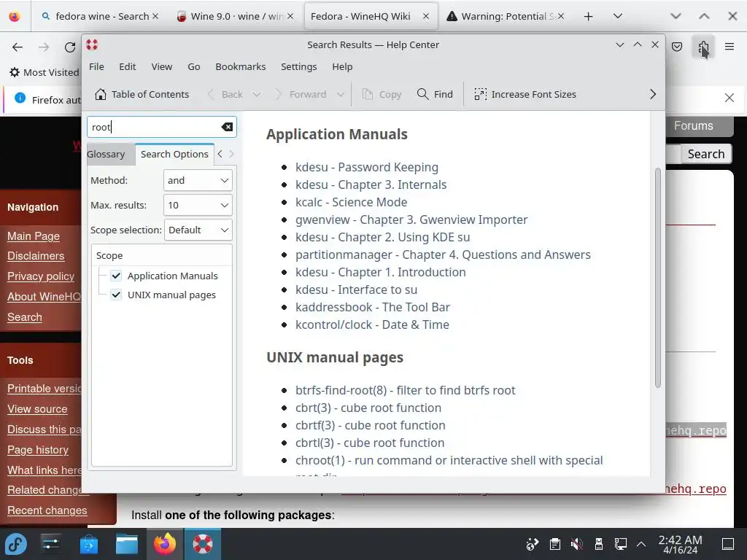Switch to 'Wine 9.0' Firefox tab

[x=236, y=16]
